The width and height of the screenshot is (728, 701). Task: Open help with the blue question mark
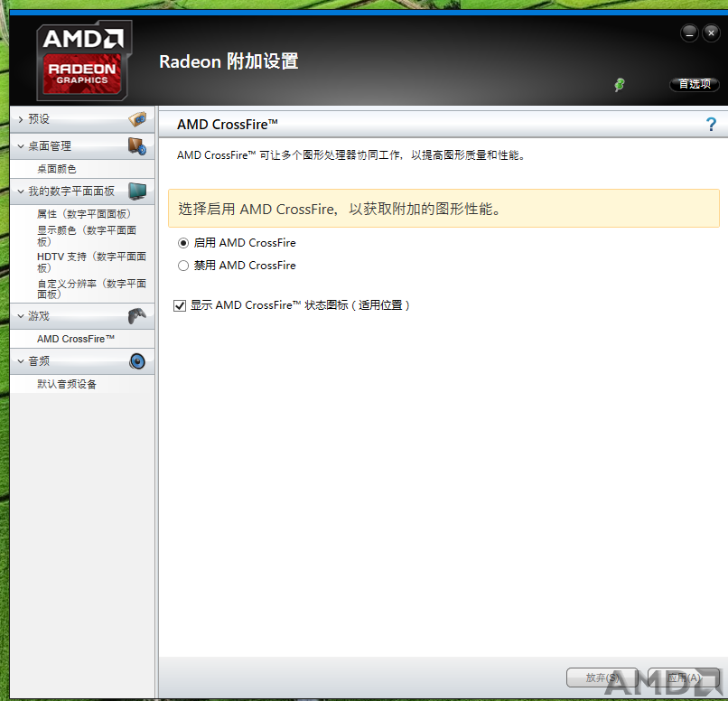711,124
